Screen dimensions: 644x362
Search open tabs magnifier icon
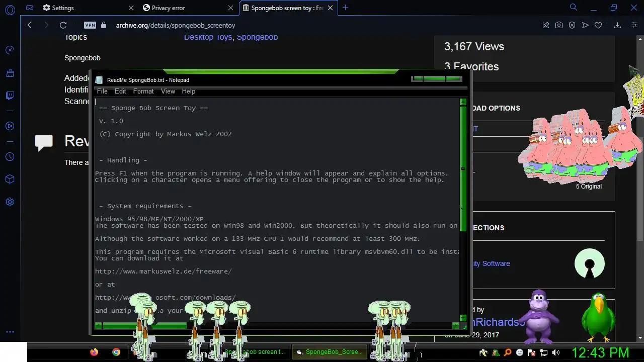pos(574,8)
